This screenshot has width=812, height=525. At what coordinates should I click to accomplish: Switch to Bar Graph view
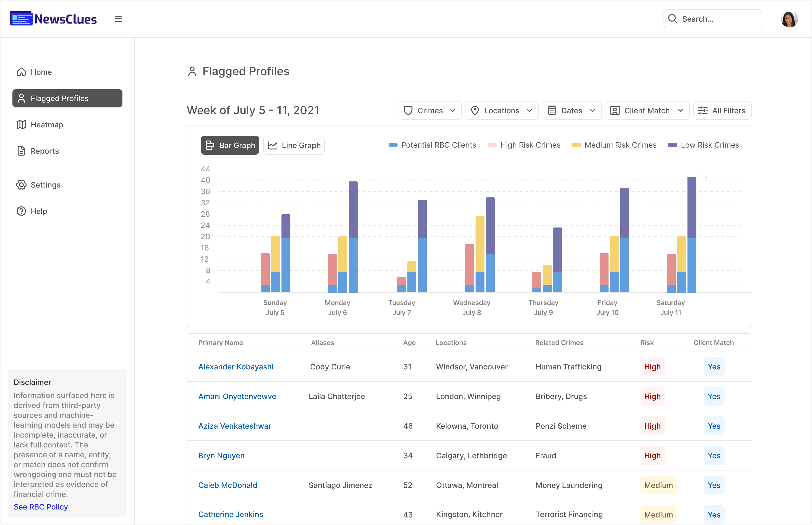(x=230, y=145)
